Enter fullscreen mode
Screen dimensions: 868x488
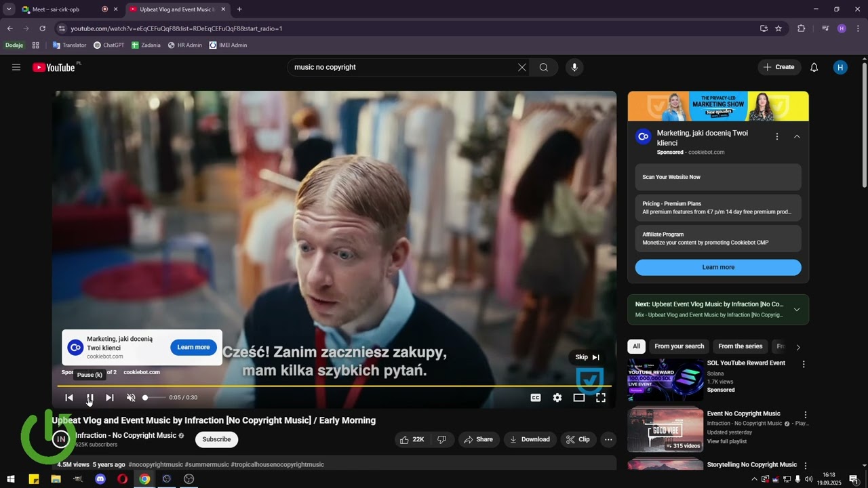pos(601,398)
